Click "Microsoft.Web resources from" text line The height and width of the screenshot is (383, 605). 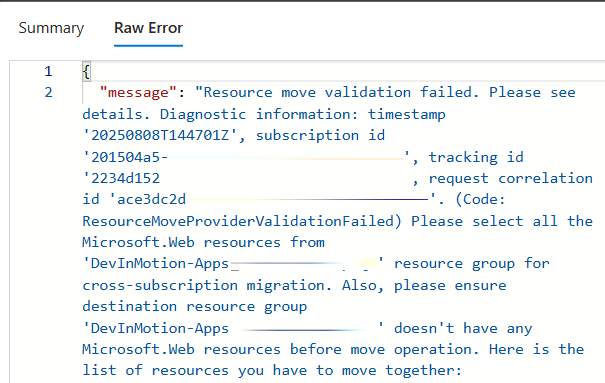click(203, 242)
